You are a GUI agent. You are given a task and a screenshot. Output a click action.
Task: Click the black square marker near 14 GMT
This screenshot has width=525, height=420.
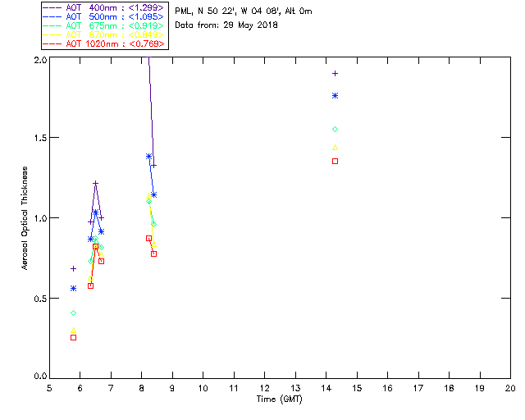pos(335,161)
